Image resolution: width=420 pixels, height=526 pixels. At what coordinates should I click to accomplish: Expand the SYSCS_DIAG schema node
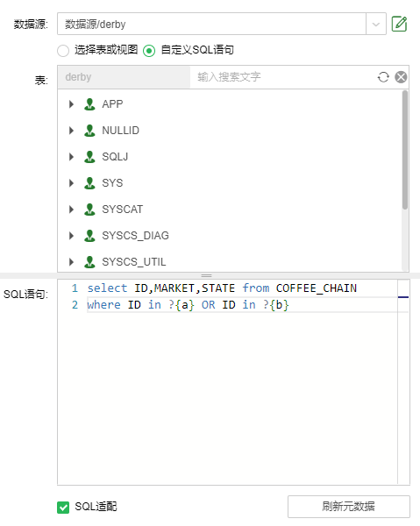point(71,236)
